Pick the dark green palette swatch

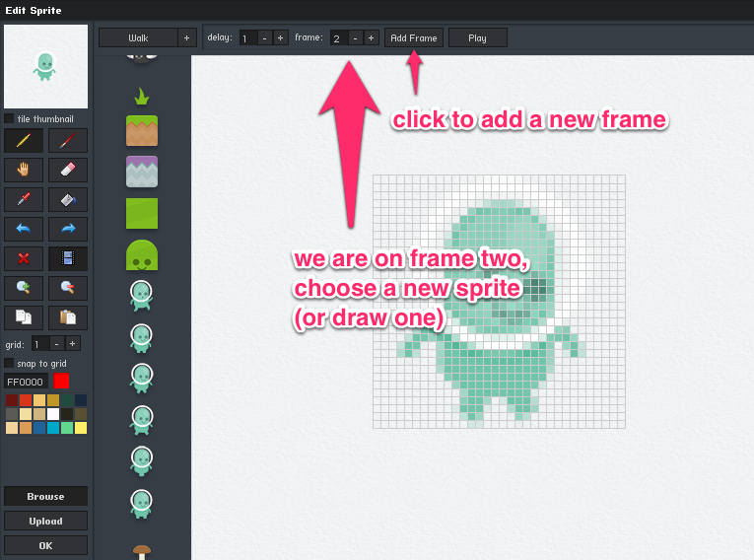coord(67,400)
